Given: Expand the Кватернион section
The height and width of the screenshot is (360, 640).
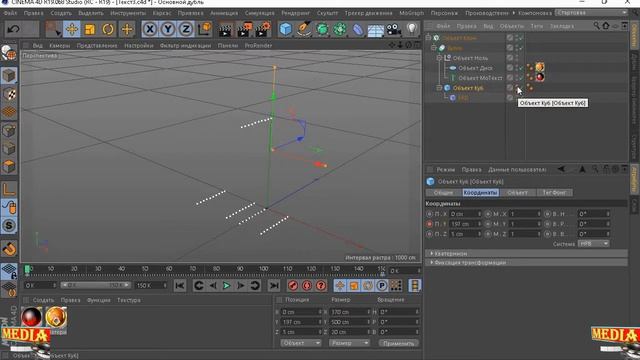Looking at the screenshot, I should (x=527, y=253).
